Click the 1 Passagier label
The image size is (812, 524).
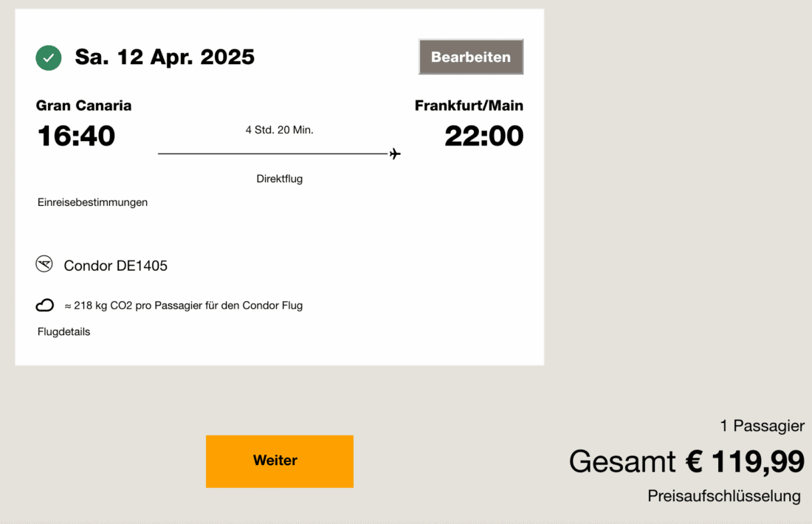click(x=762, y=426)
